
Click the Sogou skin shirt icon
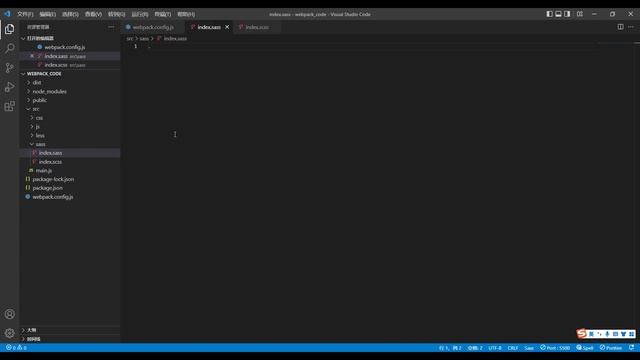[623, 334]
